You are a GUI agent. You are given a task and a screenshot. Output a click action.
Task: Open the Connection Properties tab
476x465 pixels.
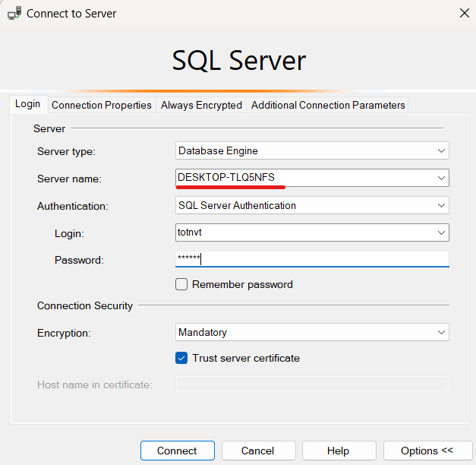(102, 105)
